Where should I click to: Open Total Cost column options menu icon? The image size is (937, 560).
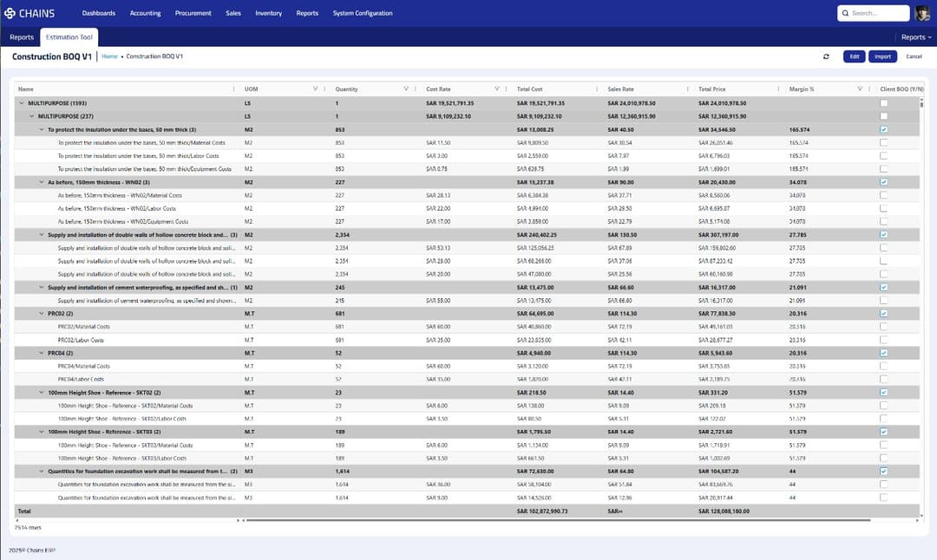[596, 89]
